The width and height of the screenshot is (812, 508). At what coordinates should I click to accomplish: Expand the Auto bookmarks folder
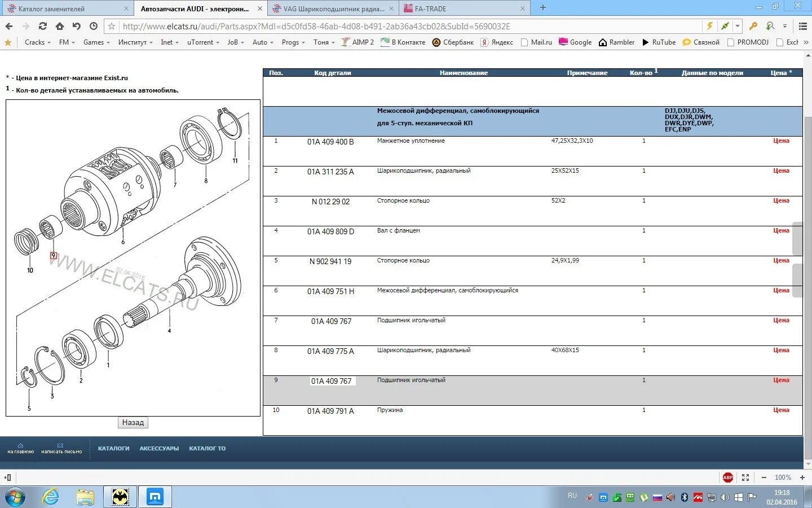(263, 42)
